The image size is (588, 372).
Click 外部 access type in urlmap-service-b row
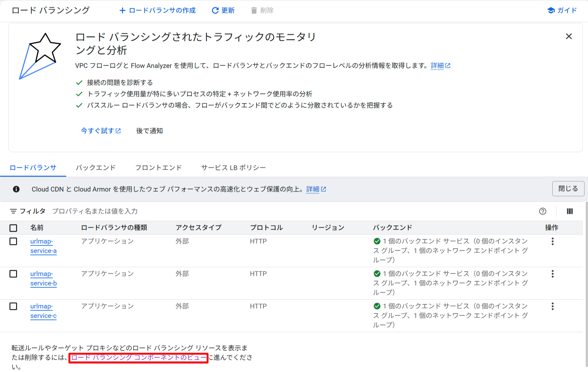coord(182,274)
